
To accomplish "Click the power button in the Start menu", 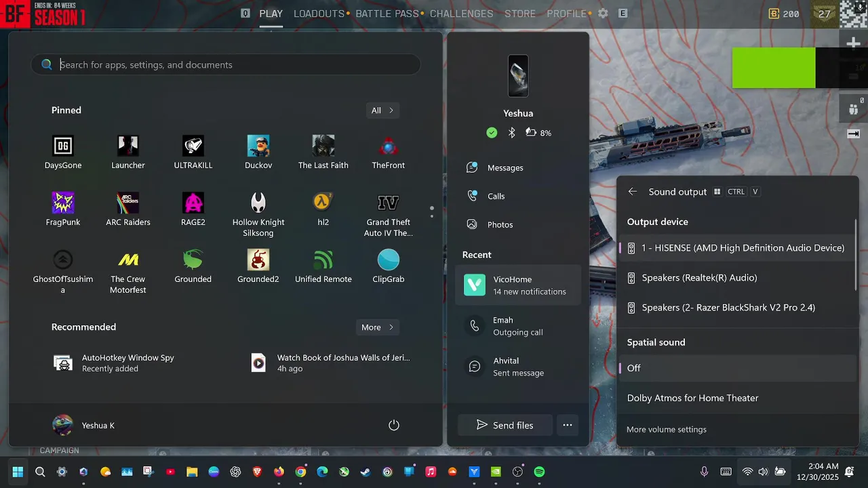I will tap(394, 425).
